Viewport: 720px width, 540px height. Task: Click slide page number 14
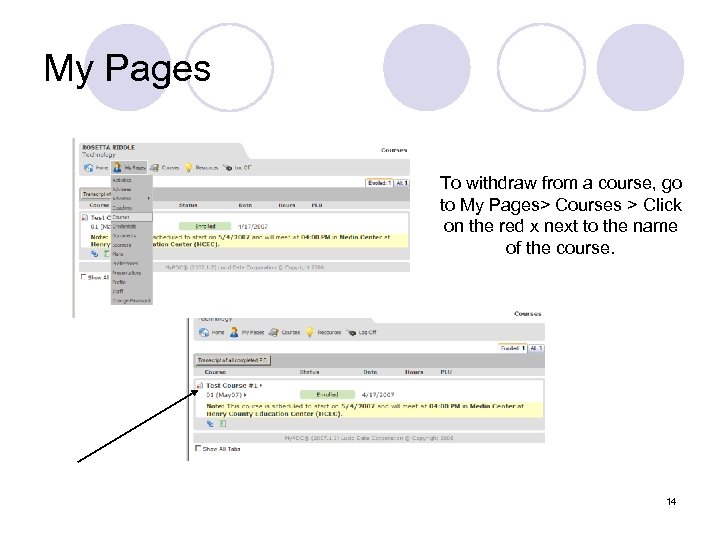tap(671, 501)
